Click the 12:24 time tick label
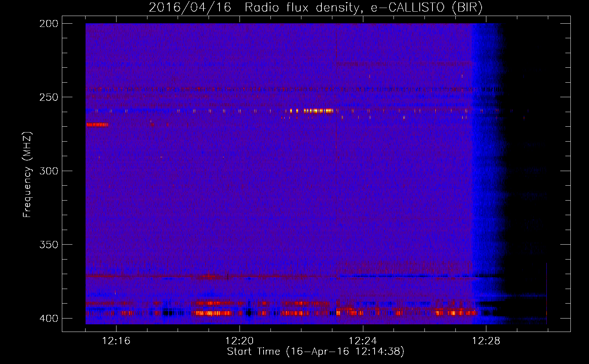 363,341
